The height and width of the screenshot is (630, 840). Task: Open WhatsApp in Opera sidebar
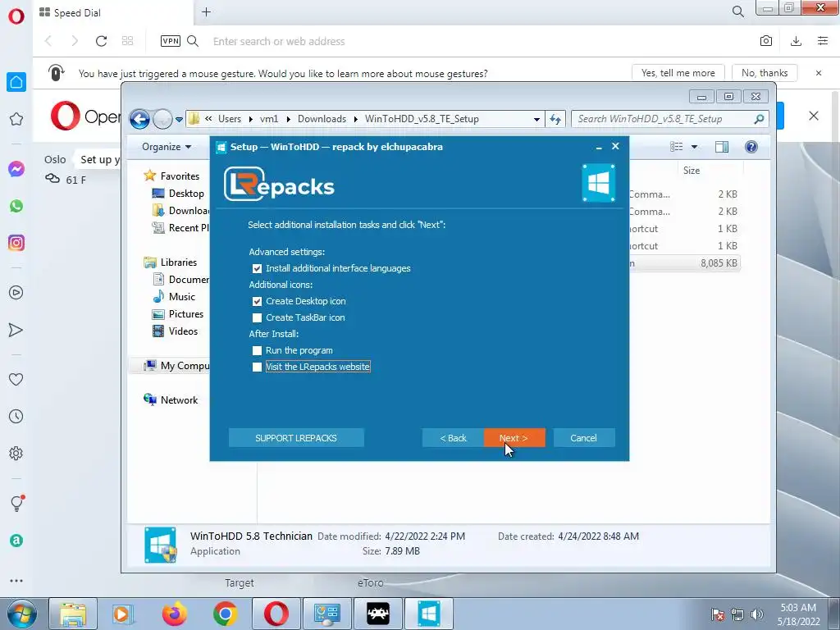16,206
